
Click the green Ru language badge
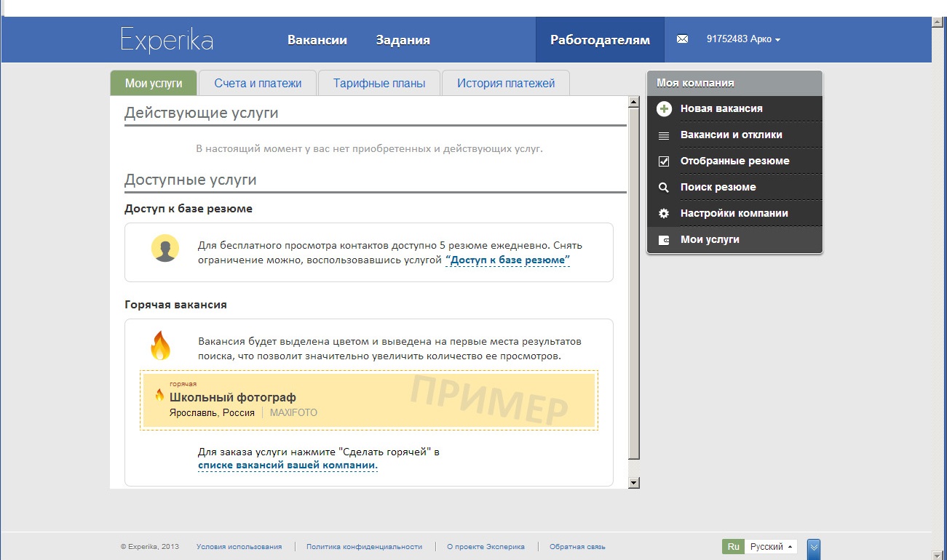[733, 547]
